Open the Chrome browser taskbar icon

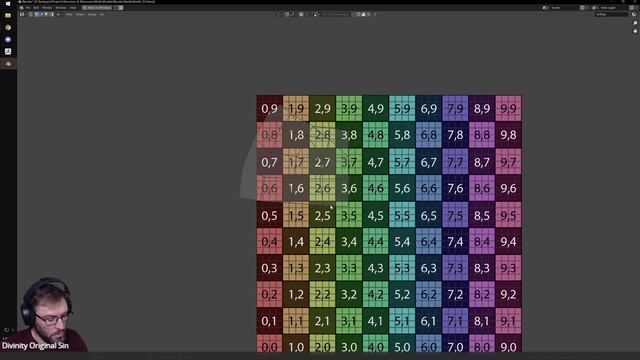pos(8,27)
